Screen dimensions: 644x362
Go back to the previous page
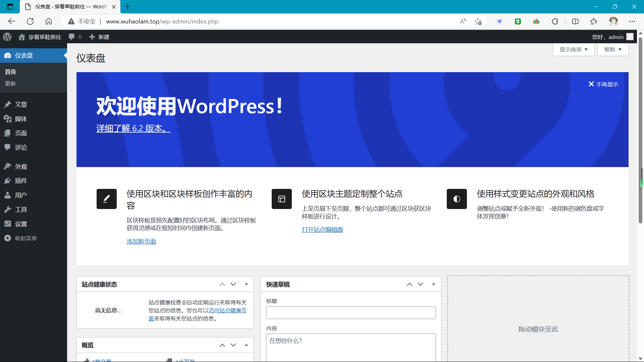pos(12,21)
